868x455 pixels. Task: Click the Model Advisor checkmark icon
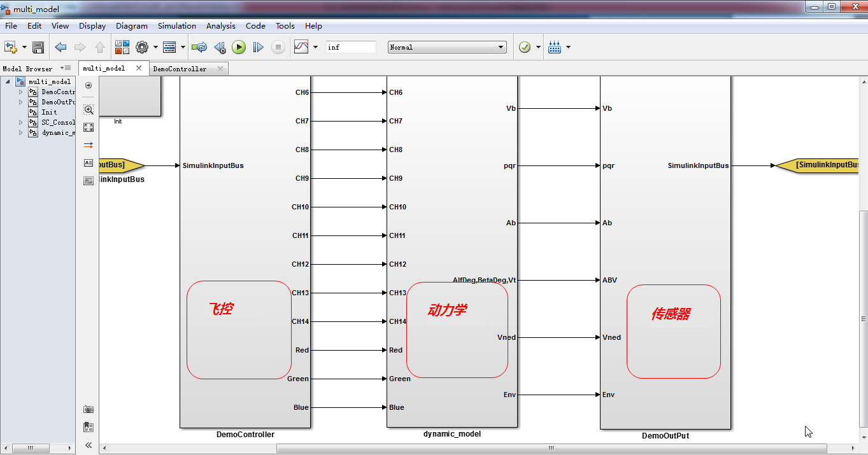point(525,47)
